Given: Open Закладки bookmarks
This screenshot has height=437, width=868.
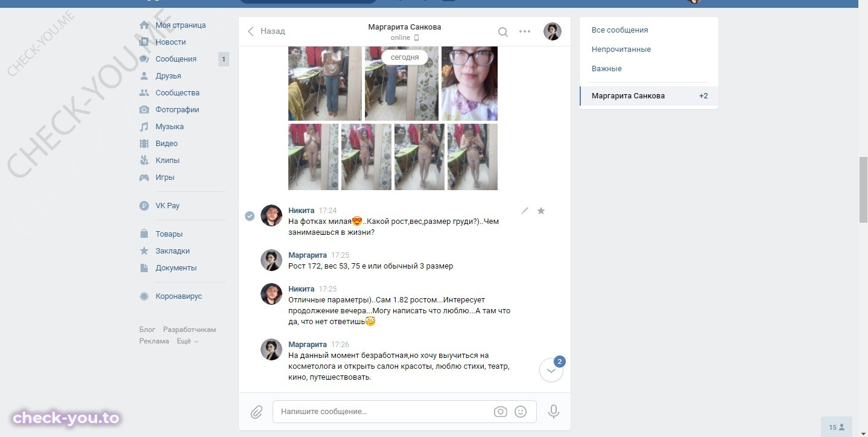Looking at the screenshot, I should (173, 251).
